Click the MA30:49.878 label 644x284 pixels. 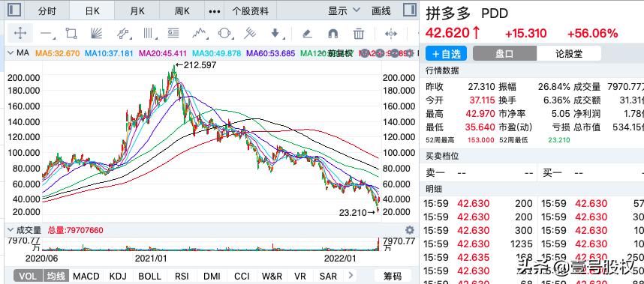217,53
